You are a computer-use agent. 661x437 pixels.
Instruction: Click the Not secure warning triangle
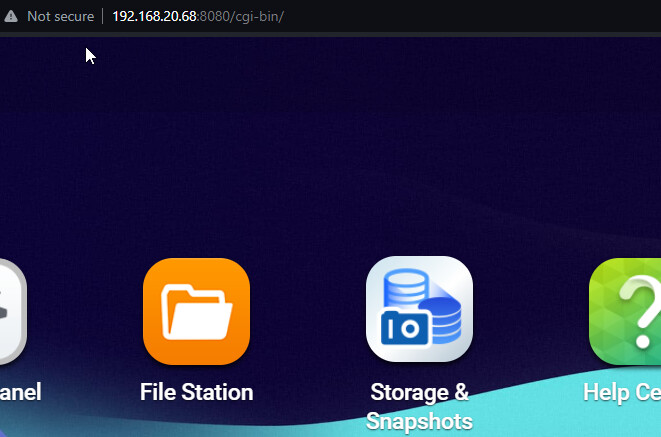[x=10, y=17]
